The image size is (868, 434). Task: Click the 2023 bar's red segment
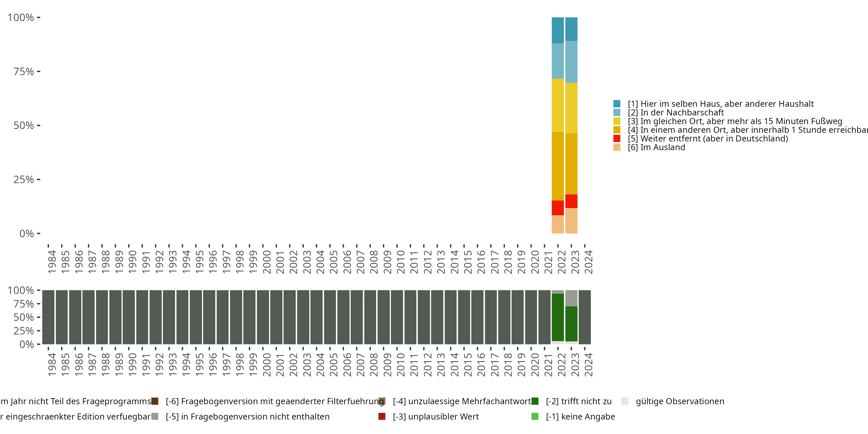click(x=571, y=201)
